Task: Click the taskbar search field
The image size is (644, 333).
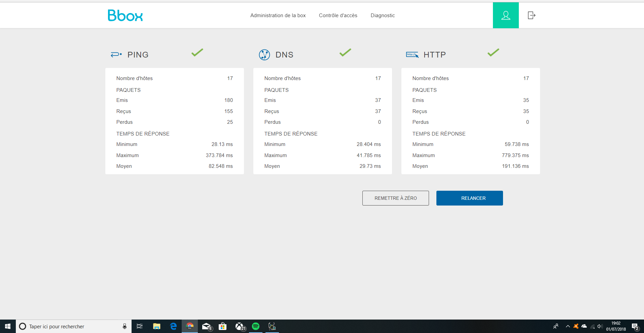Action: [74, 326]
